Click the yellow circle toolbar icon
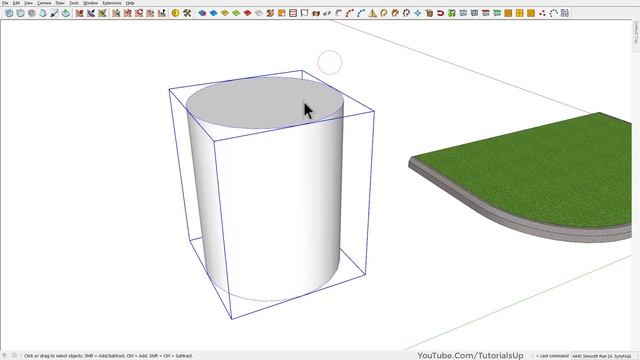 click(x=176, y=13)
